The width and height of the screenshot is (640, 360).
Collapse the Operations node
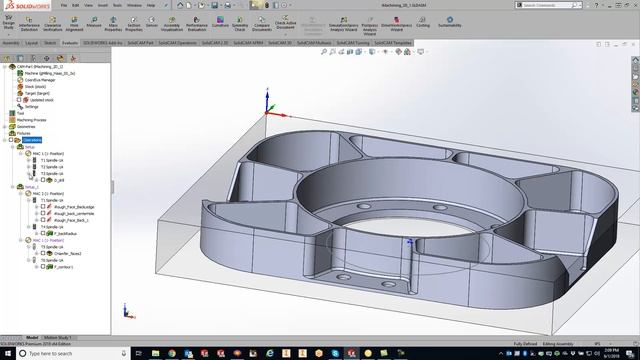[x=5, y=140]
